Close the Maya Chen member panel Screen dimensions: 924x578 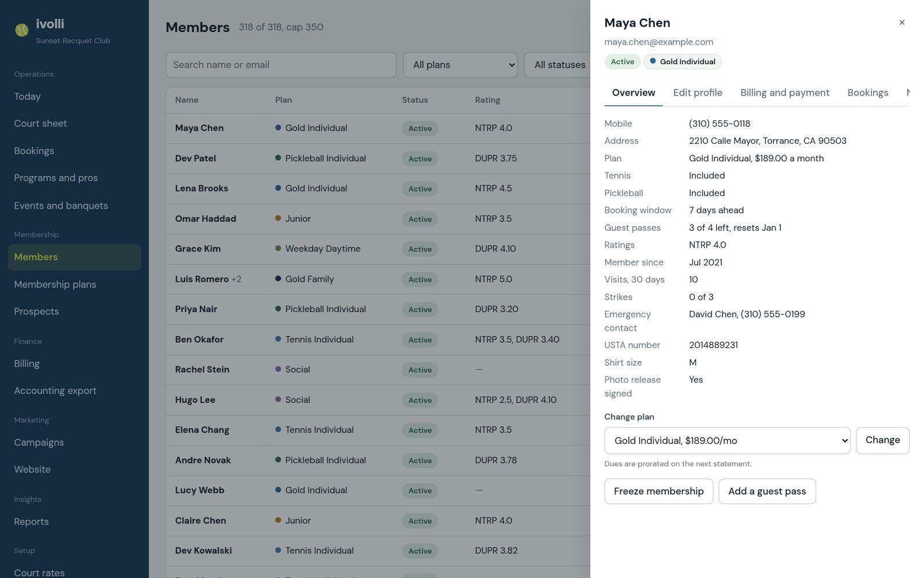(x=901, y=23)
